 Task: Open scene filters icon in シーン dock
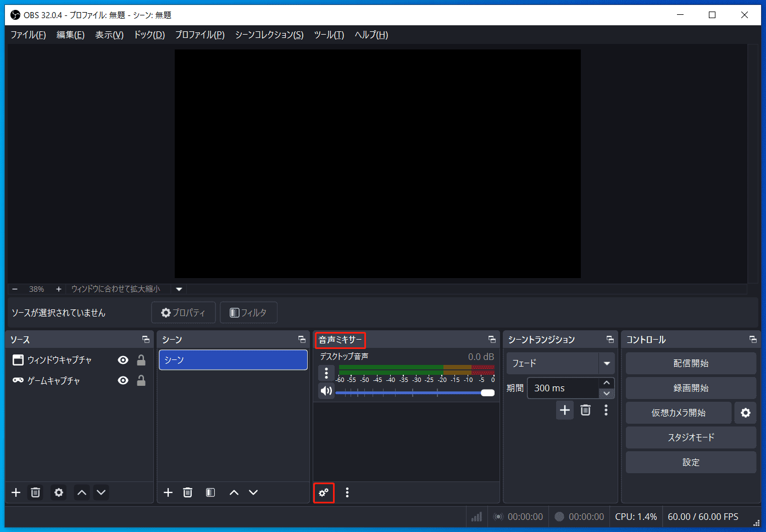tap(210, 492)
